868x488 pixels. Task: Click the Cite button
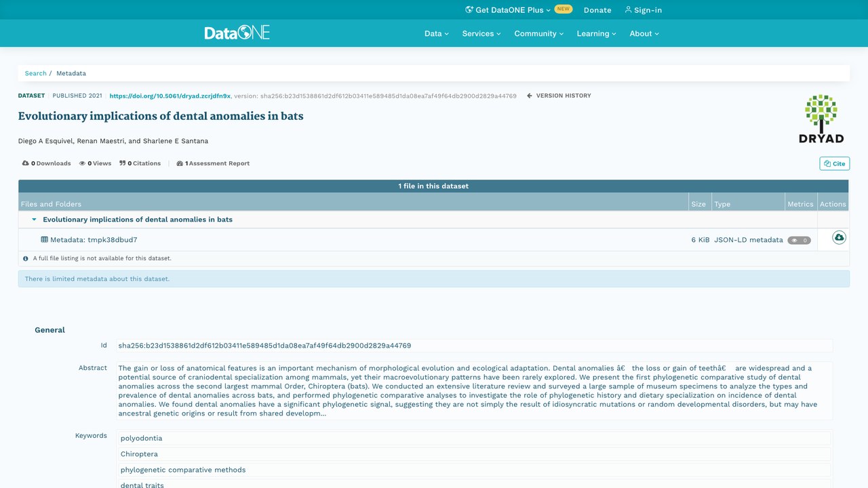click(x=834, y=163)
